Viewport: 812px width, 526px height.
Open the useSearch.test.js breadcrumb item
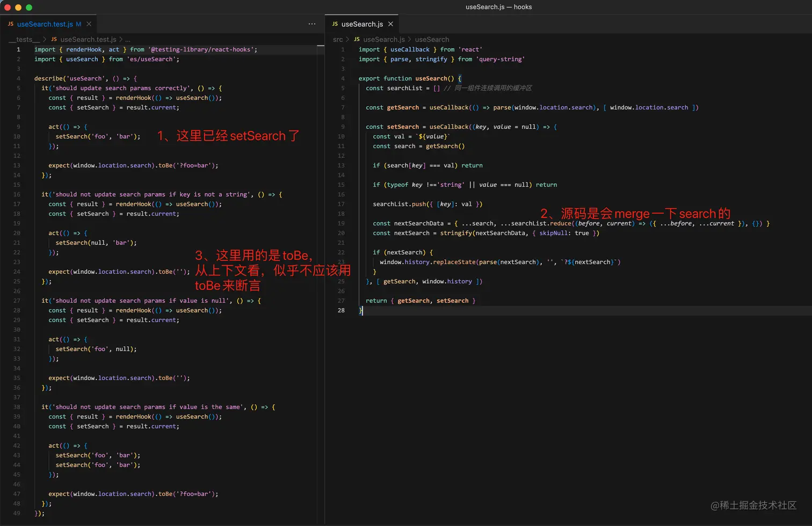click(x=88, y=39)
